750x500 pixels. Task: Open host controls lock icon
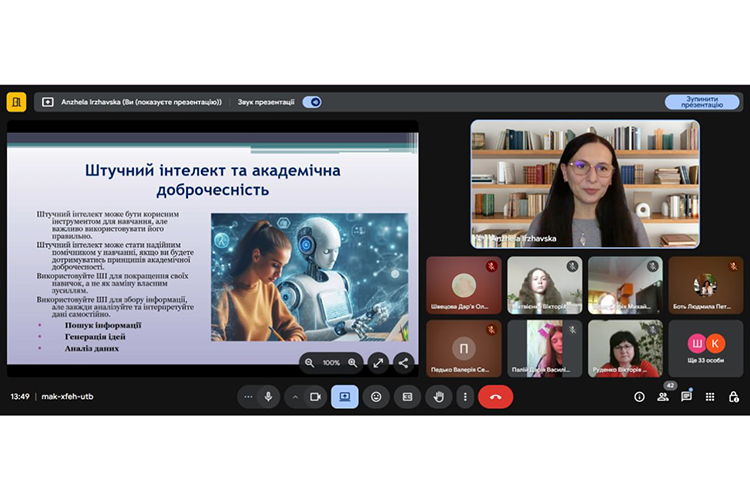click(734, 396)
